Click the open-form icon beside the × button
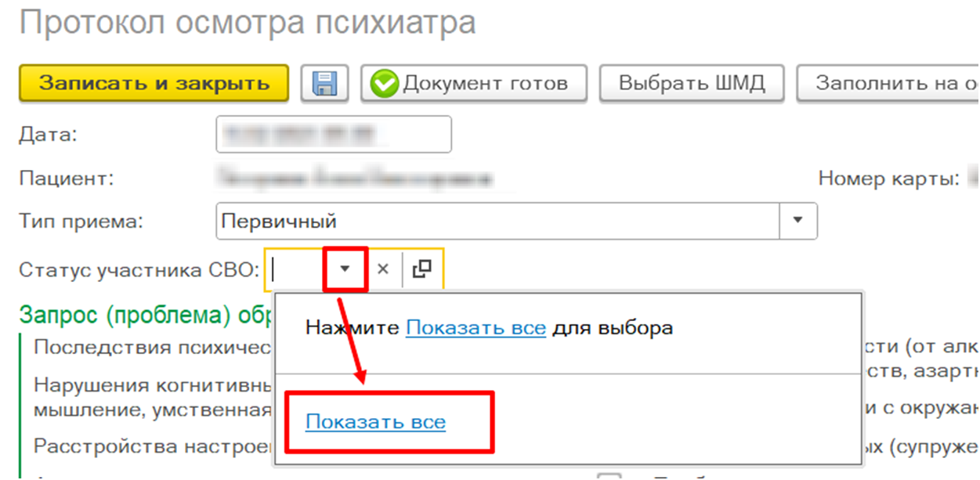Screen dimensions: 980x480 [x=422, y=269]
